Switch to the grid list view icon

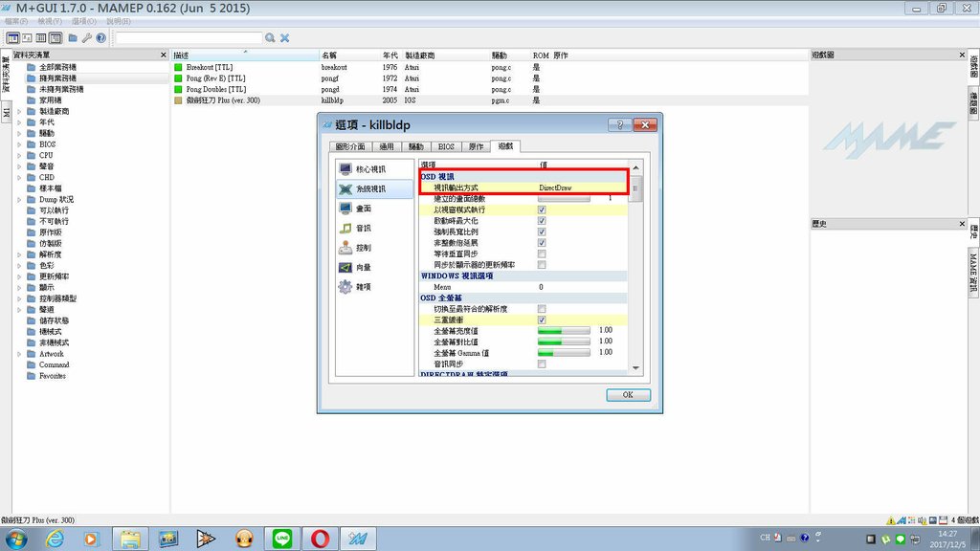click(x=41, y=38)
